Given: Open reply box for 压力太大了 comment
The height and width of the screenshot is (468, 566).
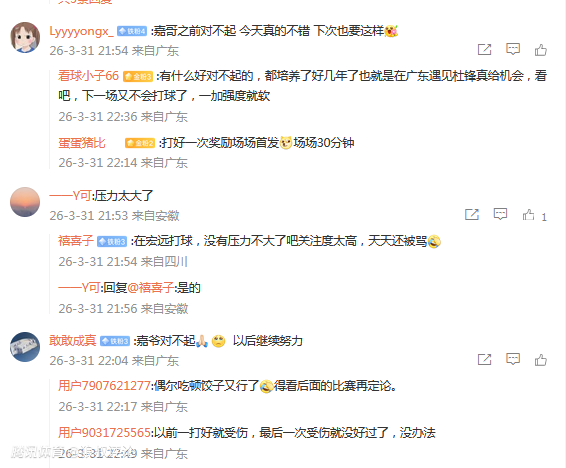Looking at the screenshot, I should pyautogui.click(x=500, y=214).
